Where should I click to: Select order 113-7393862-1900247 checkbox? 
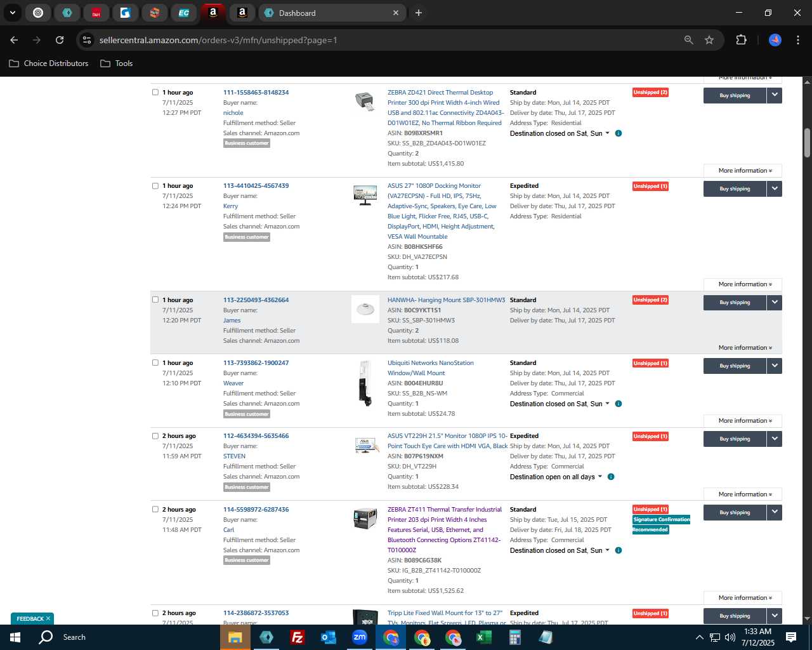(x=155, y=362)
